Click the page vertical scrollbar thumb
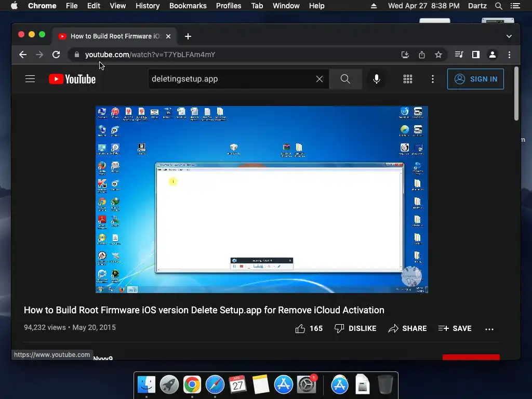Screen dimensions: 532x399 pyautogui.click(x=516, y=94)
